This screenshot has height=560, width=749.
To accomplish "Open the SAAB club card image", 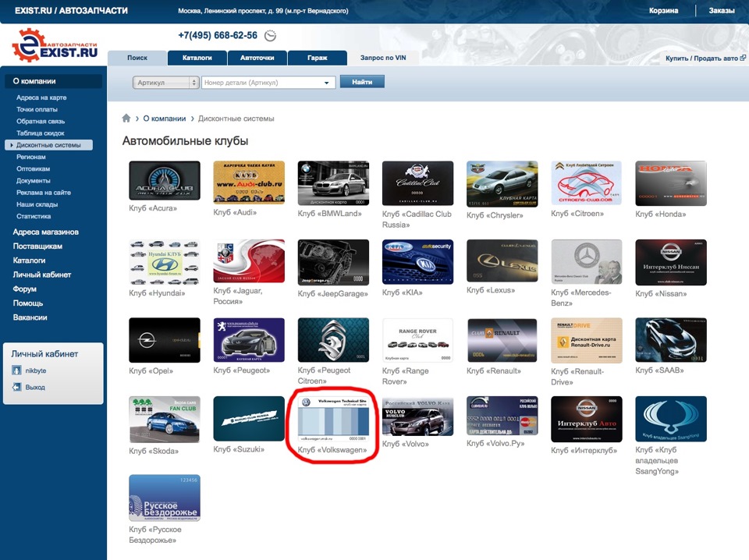I will click(x=671, y=340).
